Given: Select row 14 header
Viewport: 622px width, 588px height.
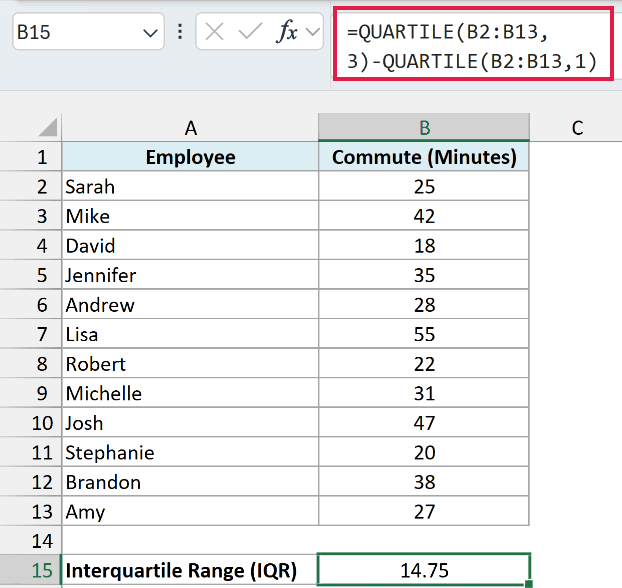Looking at the screenshot, I should 31,541.
